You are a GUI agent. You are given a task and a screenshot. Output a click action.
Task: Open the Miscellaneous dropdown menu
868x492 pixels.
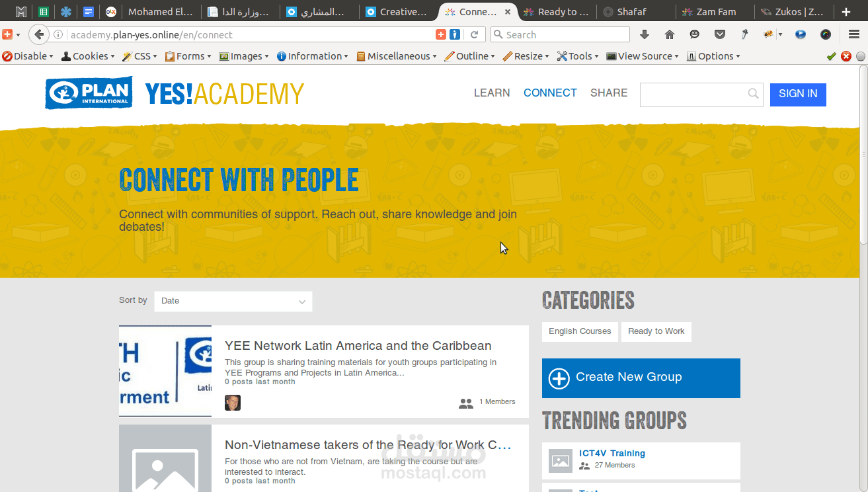tap(397, 56)
